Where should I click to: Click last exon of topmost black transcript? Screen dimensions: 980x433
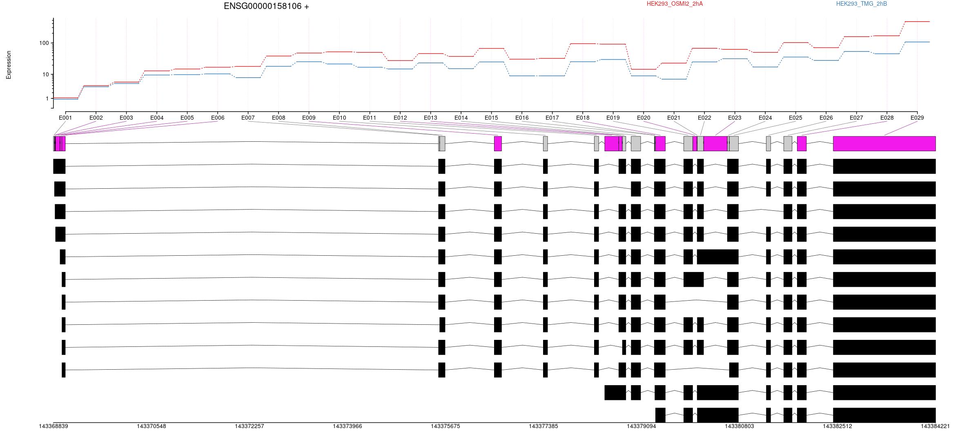(884, 166)
